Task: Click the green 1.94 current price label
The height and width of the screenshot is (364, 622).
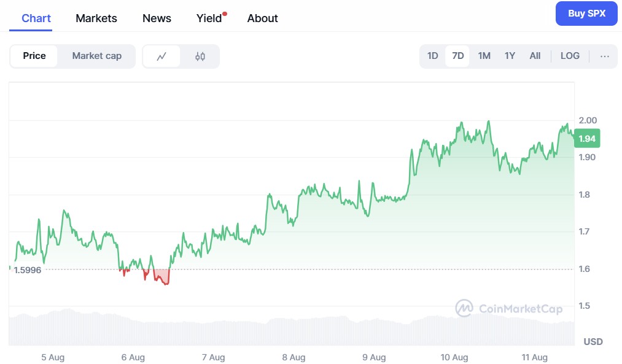Action: pos(587,139)
